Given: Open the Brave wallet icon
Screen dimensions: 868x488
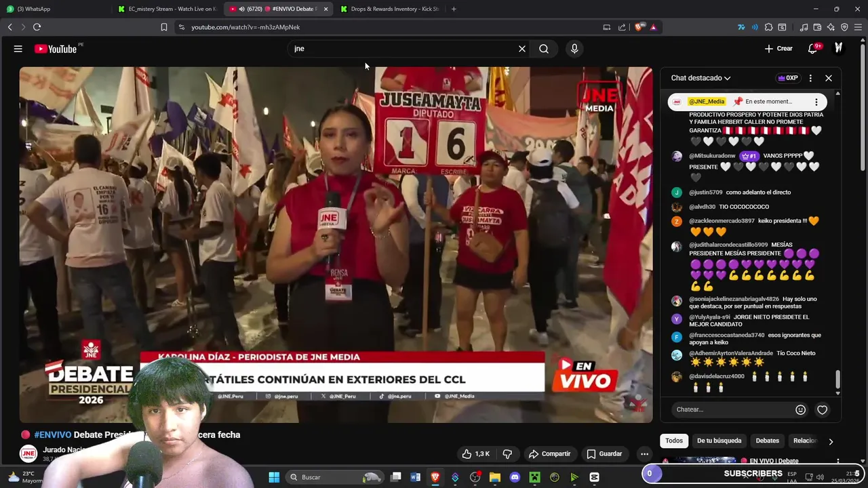Looking at the screenshot, I should pyautogui.click(x=817, y=27).
